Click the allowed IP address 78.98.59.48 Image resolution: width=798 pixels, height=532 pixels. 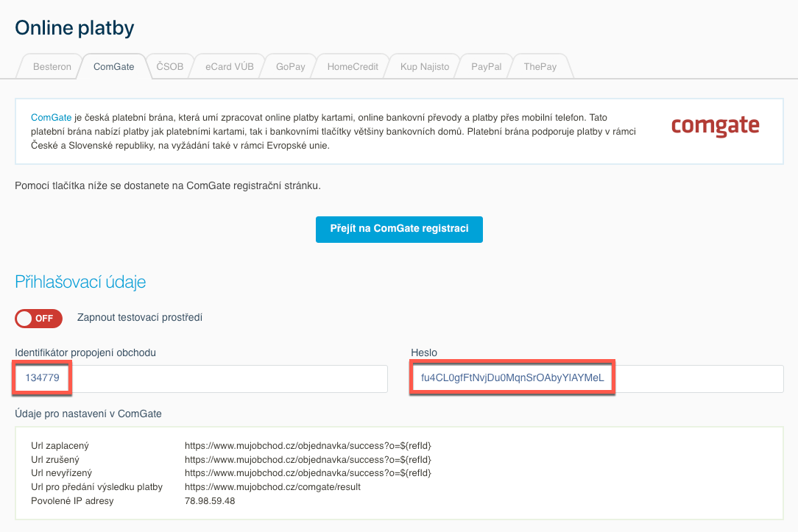coord(210,500)
